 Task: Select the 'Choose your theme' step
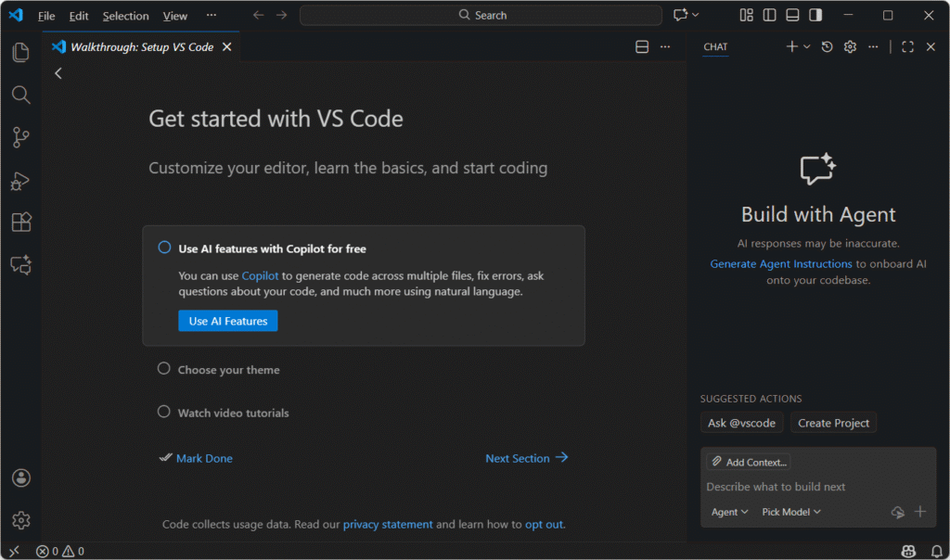point(228,370)
